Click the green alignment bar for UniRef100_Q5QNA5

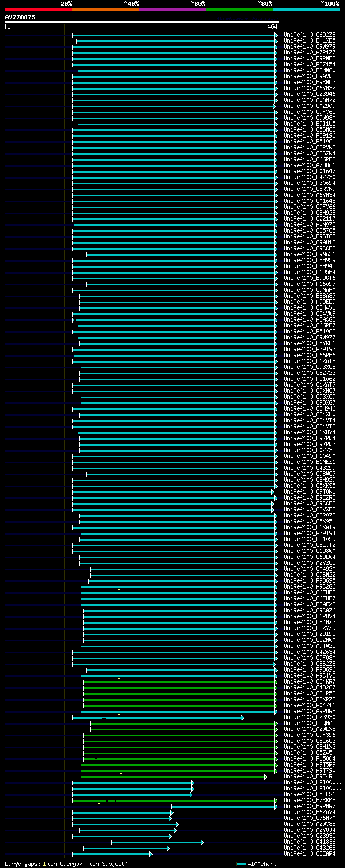pos(184,723)
